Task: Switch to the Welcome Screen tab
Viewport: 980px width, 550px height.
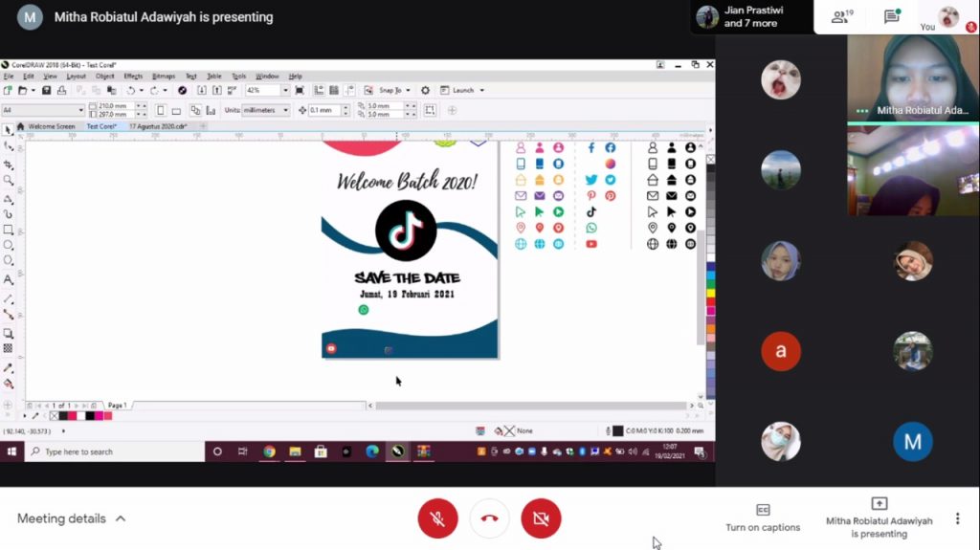Action: pos(52,126)
